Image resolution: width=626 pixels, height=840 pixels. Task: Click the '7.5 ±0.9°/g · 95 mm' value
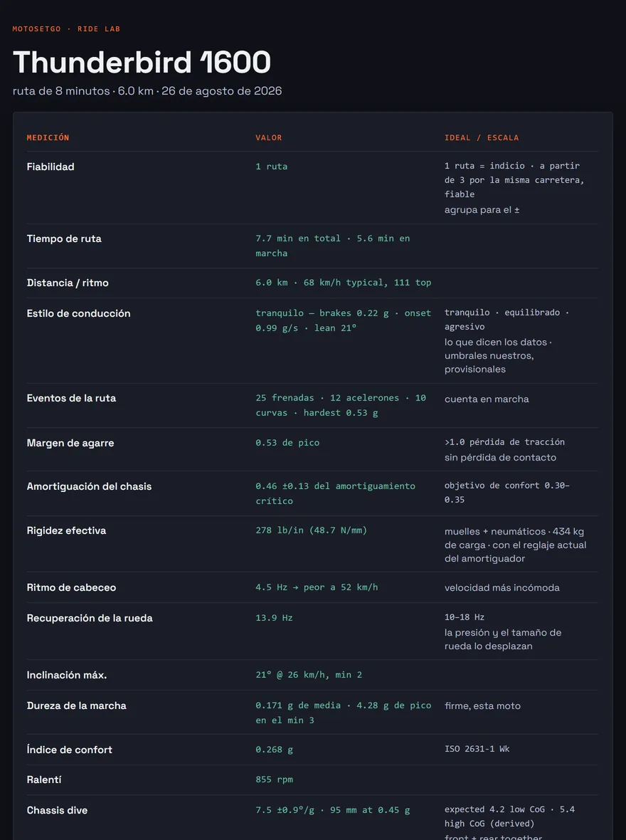point(332,810)
